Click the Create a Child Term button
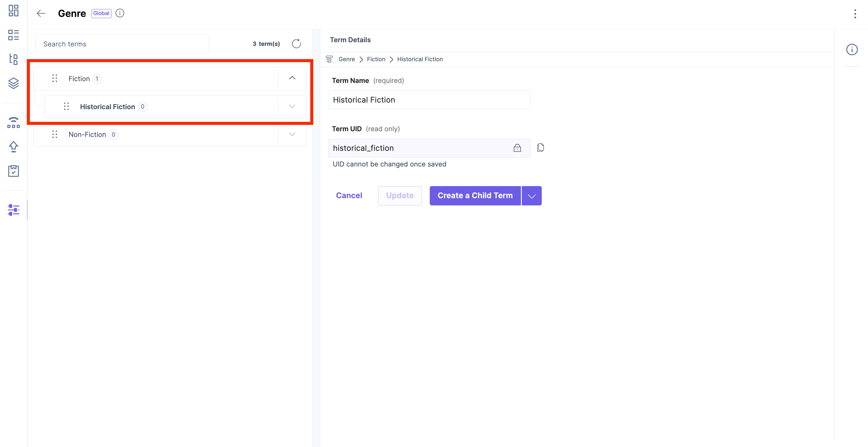The image size is (868, 447). [x=475, y=196]
